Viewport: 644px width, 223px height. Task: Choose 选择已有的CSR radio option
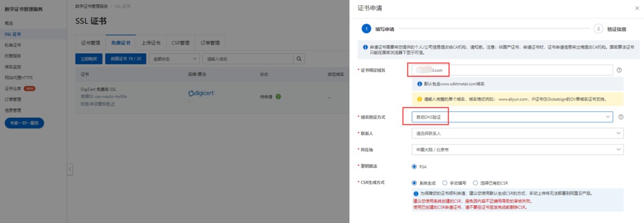coord(475,183)
